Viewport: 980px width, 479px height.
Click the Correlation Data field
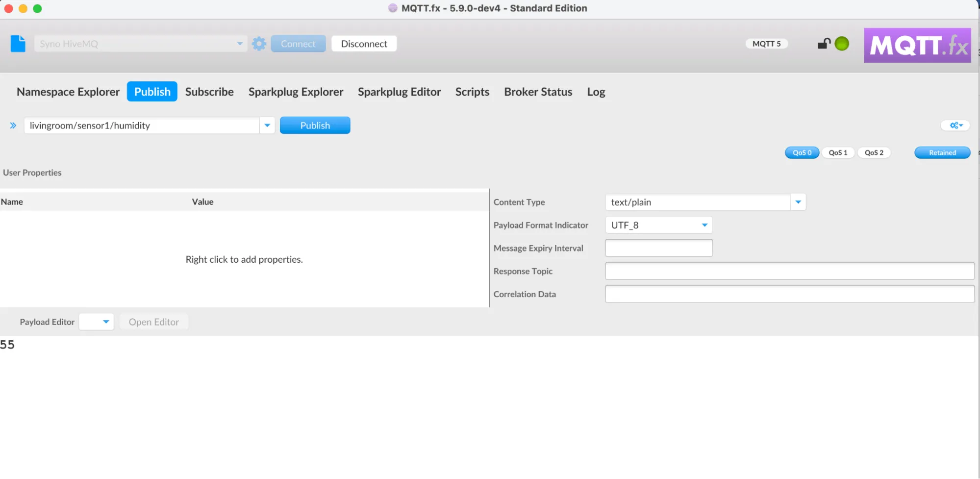(x=790, y=294)
